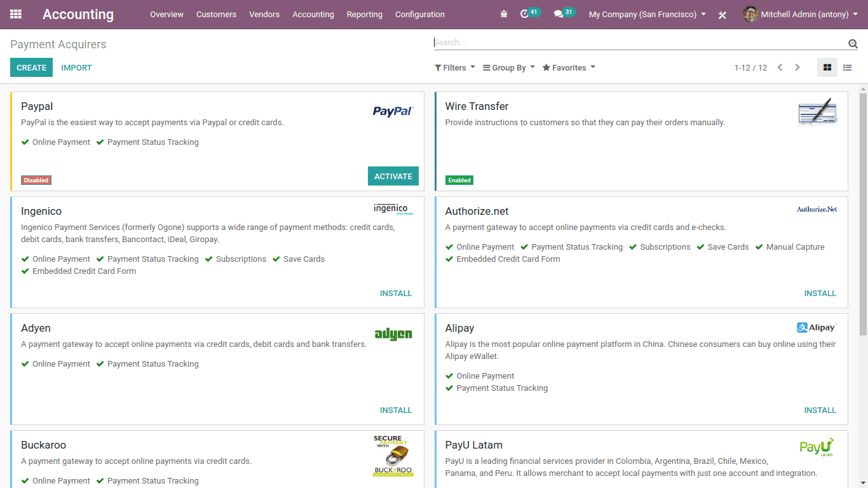Click the Authorize.net card title
The width and height of the screenshot is (868, 488).
[x=477, y=211]
